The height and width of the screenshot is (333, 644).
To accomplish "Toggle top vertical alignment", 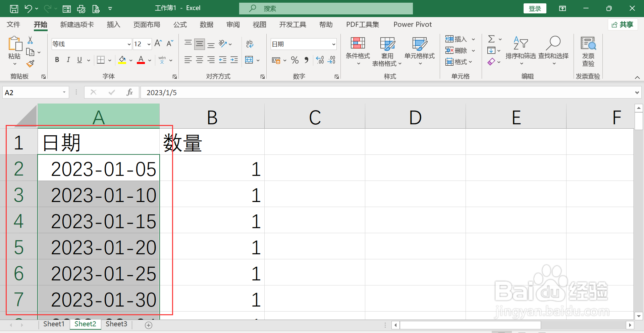I will point(188,44).
